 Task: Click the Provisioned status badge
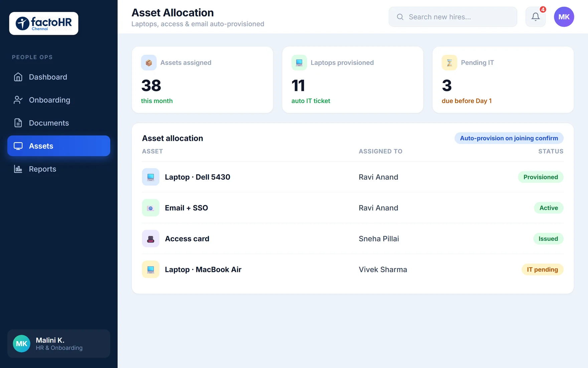tap(541, 177)
